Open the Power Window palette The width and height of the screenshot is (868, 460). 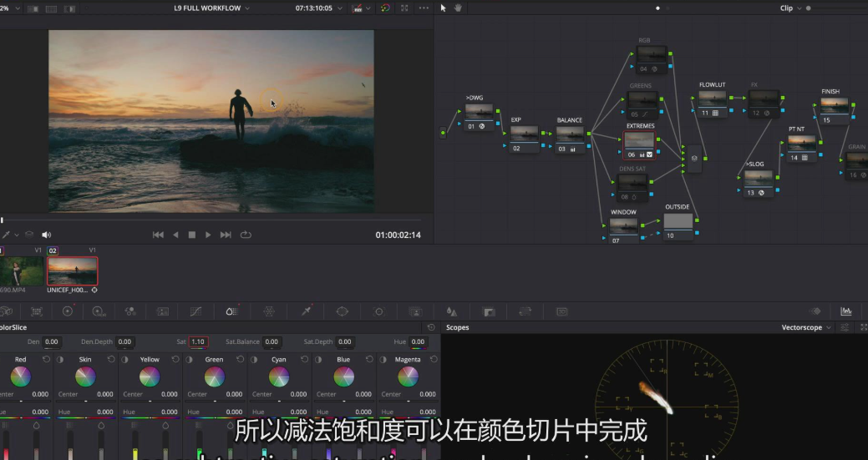coord(343,312)
